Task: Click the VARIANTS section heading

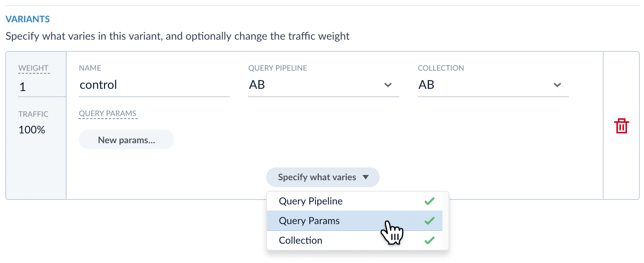Action: 28,19
